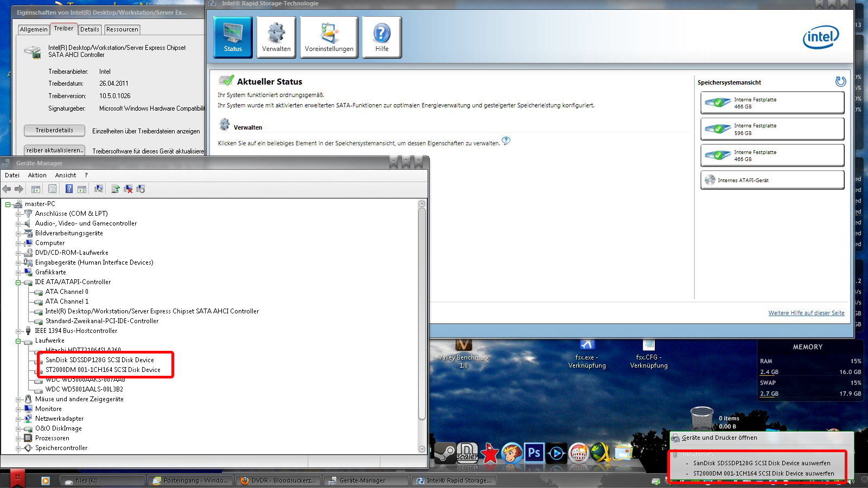Click the Back arrow in Geräte-Manager toolbar
Viewport: 868px width, 488px height.
(x=7, y=189)
